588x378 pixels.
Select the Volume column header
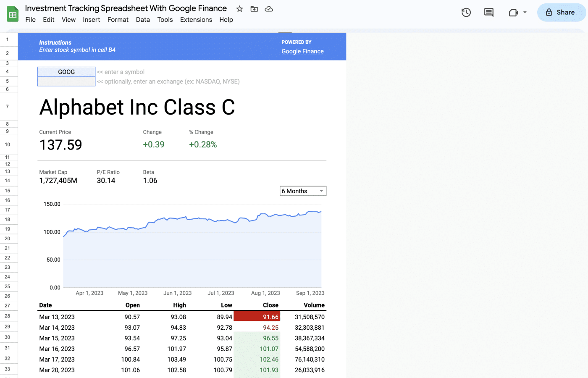(314, 305)
